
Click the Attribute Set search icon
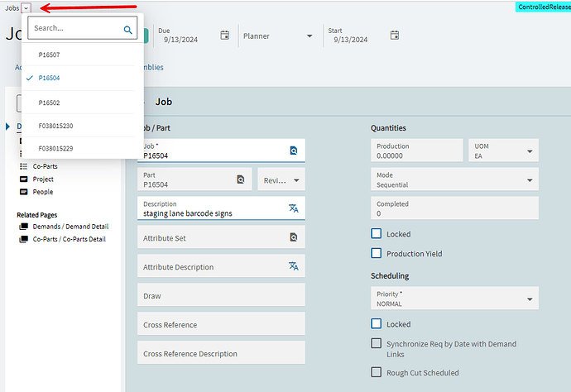294,237
